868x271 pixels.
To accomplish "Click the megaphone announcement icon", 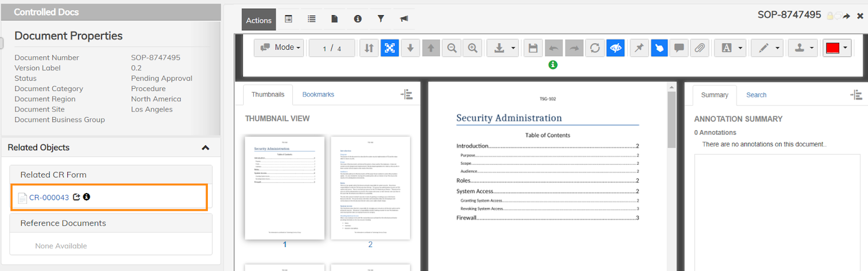I will pyautogui.click(x=404, y=19).
